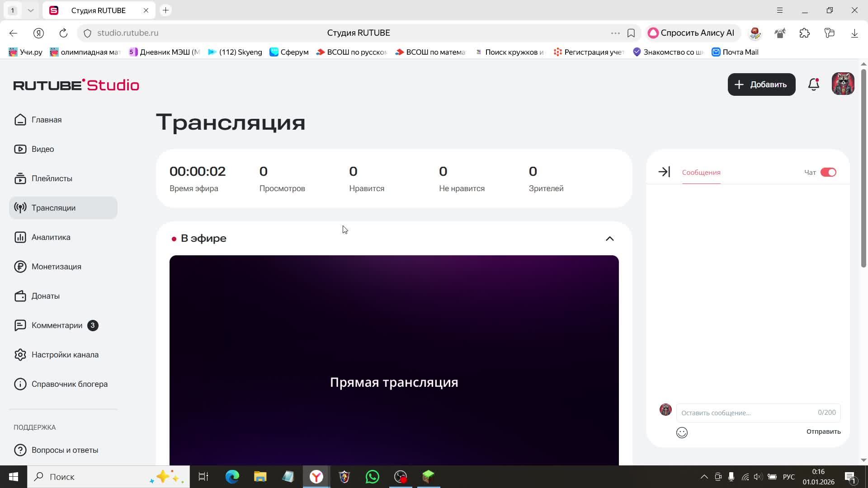Click Отправить to send message
The image size is (868, 488).
[x=823, y=432]
